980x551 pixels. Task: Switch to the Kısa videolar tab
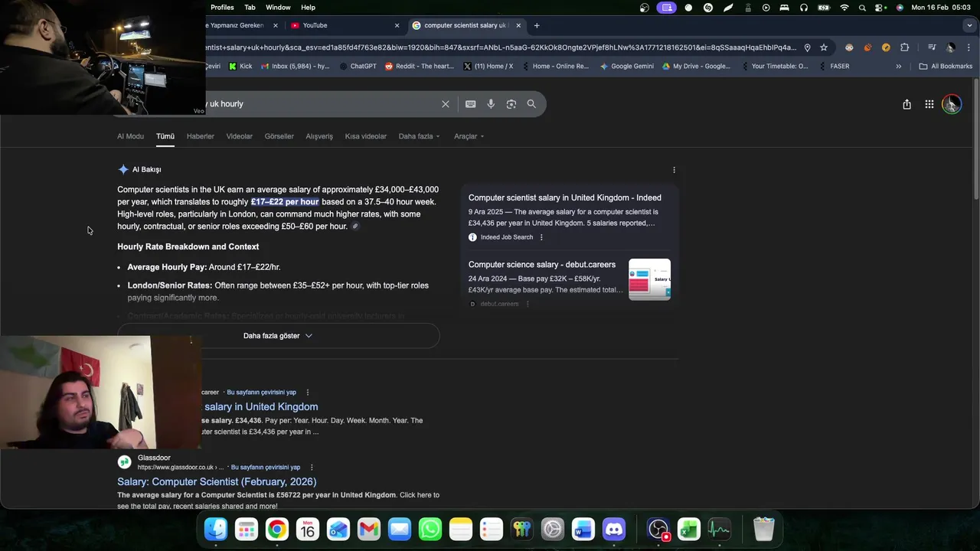click(x=365, y=136)
